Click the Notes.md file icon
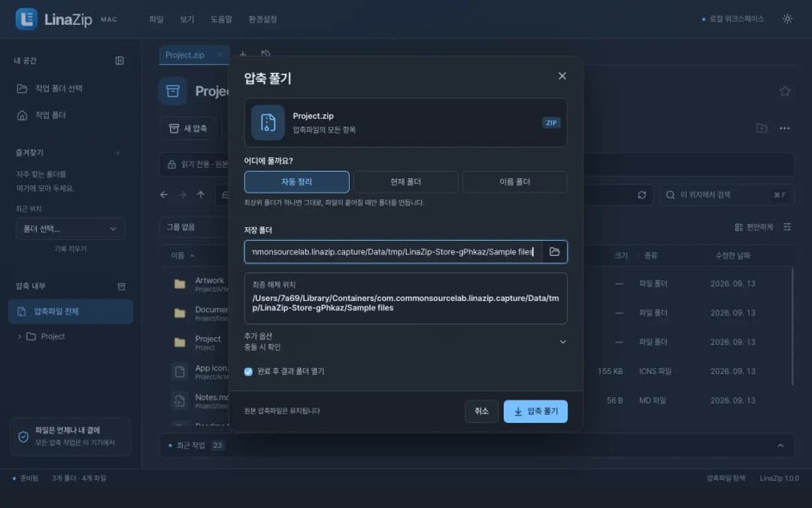Image resolution: width=812 pixels, height=508 pixels. click(x=179, y=400)
